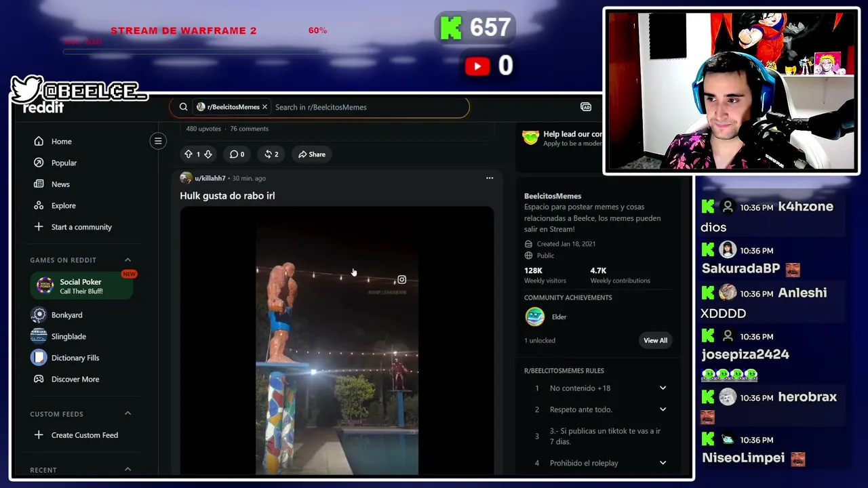The width and height of the screenshot is (868, 488).
Task: Click chat username NiseoLimpei
Action: tap(743, 458)
